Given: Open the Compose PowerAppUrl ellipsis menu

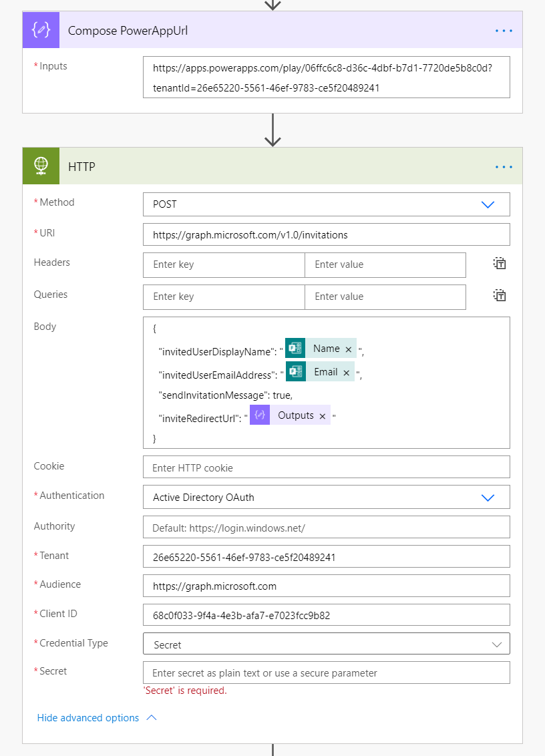Looking at the screenshot, I should coord(504,31).
